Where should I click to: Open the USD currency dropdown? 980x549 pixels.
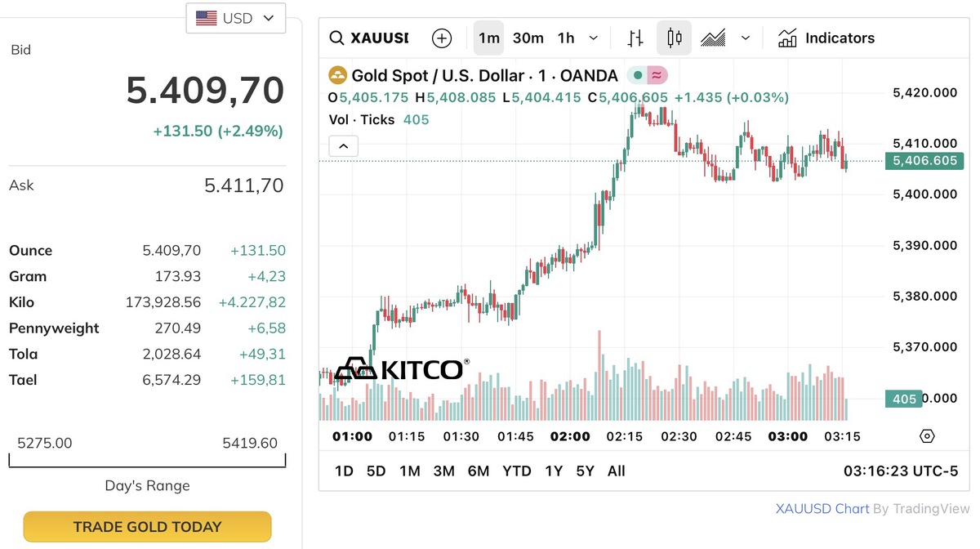tap(236, 18)
